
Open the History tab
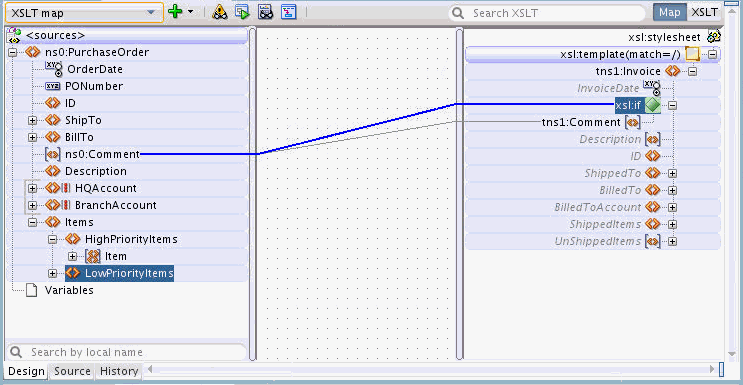tap(119, 371)
